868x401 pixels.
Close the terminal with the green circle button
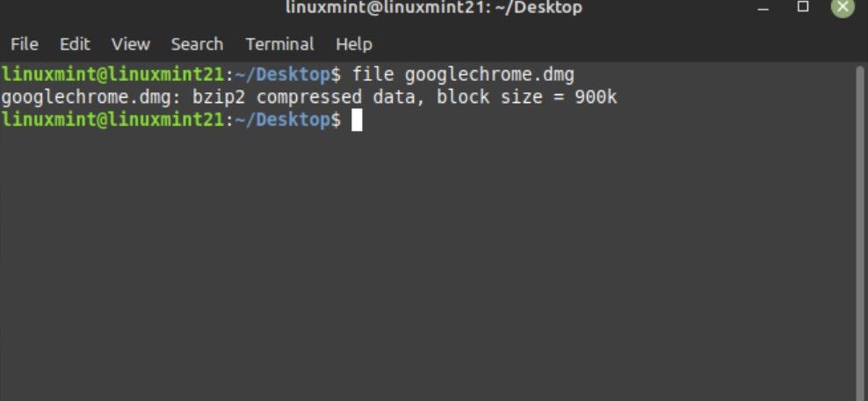843,7
